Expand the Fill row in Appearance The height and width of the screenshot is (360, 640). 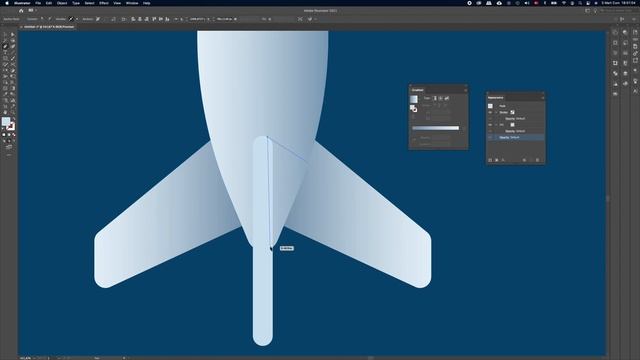[x=496, y=125]
